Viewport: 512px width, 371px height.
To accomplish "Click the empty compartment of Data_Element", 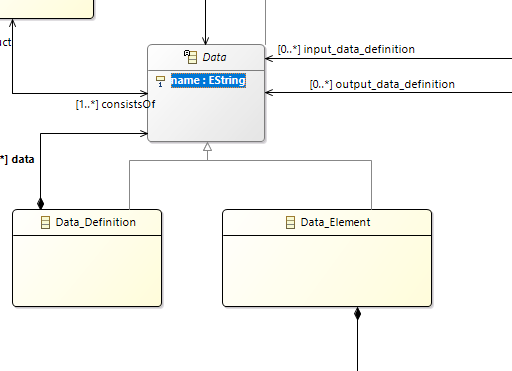I will click(327, 271).
